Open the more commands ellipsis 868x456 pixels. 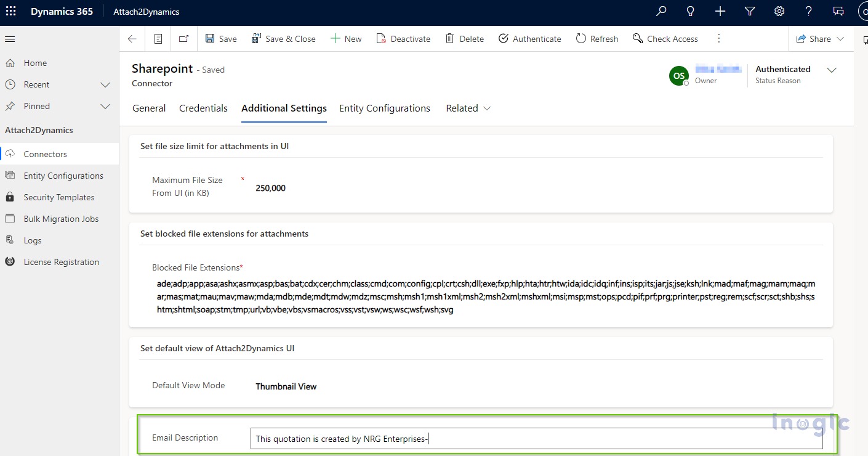718,39
